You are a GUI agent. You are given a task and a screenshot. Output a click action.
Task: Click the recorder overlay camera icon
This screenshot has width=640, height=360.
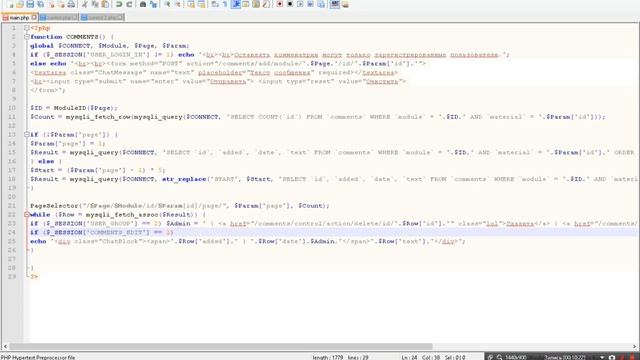tap(612, 357)
